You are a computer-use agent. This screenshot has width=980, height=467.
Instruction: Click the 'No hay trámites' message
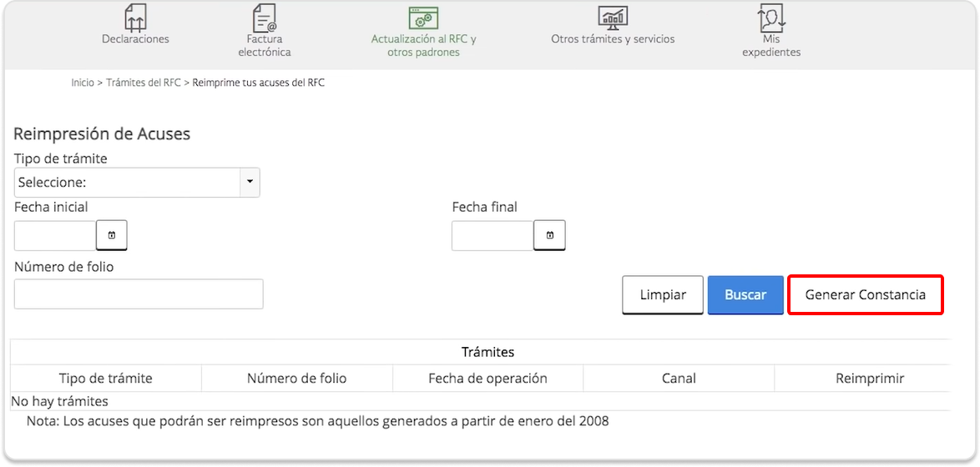(x=60, y=401)
